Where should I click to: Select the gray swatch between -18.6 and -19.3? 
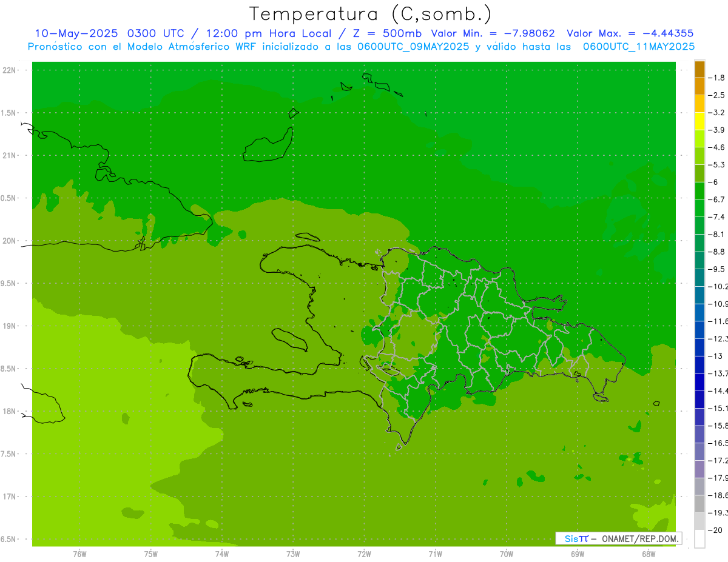point(699,504)
